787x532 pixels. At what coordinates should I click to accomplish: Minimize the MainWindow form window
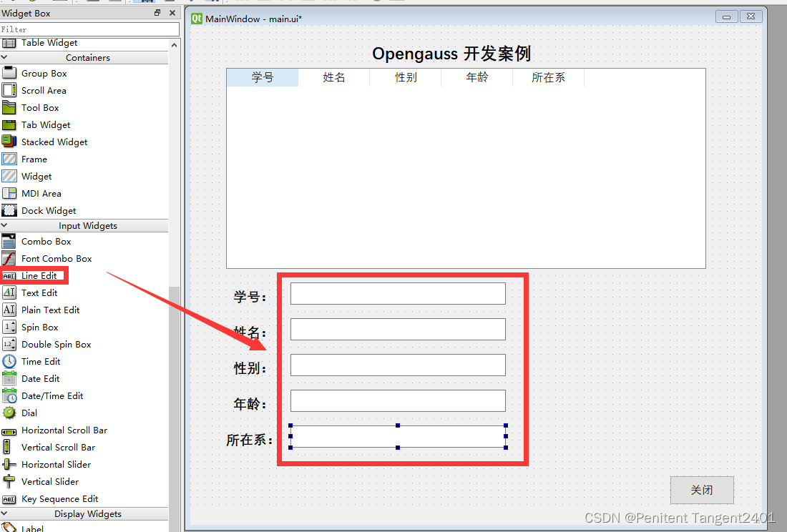click(726, 16)
